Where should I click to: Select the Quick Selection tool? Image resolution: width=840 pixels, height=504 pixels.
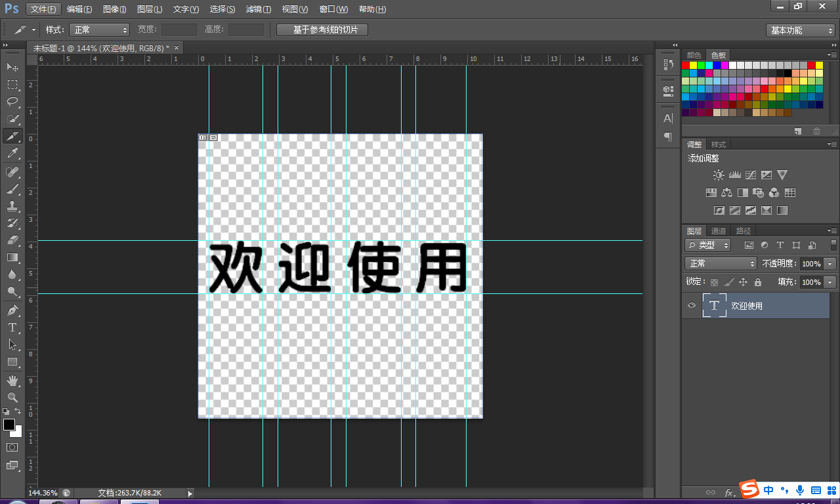(12, 119)
